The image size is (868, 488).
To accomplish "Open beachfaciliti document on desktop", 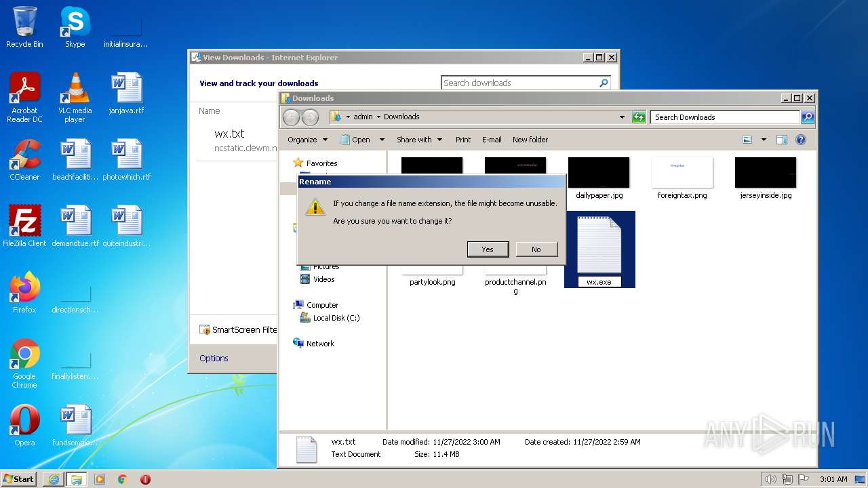I will click(75, 160).
